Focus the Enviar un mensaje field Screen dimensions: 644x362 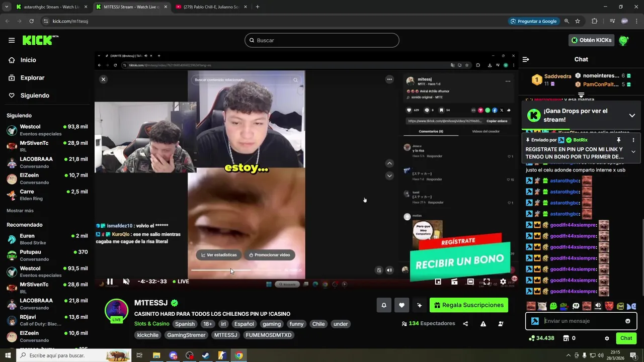581,321
